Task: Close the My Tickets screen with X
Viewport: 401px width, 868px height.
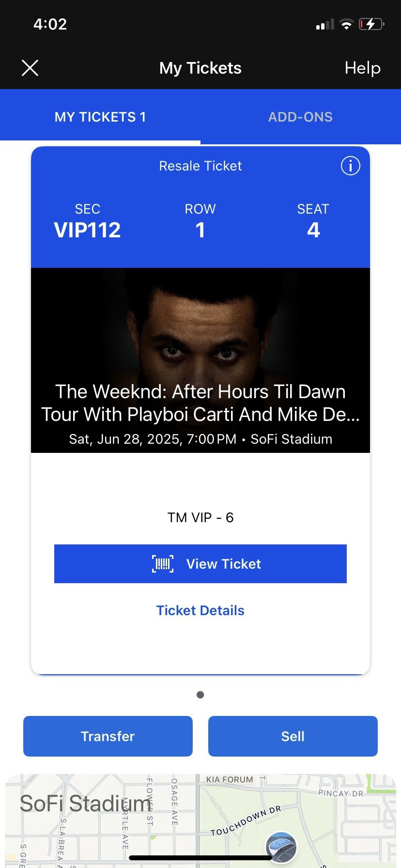Action: tap(30, 68)
